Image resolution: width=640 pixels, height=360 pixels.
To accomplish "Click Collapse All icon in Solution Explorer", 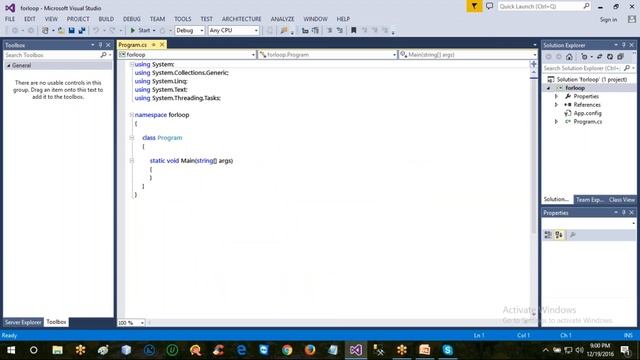I will [620, 57].
